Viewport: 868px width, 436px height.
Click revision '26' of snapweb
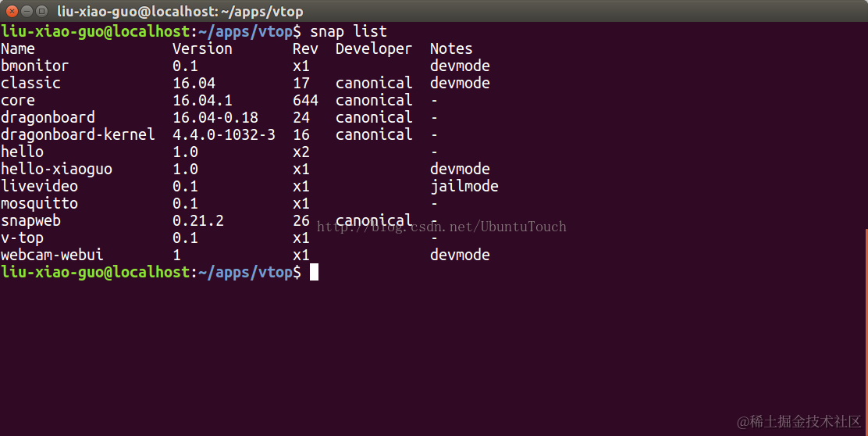pyautogui.click(x=301, y=220)
